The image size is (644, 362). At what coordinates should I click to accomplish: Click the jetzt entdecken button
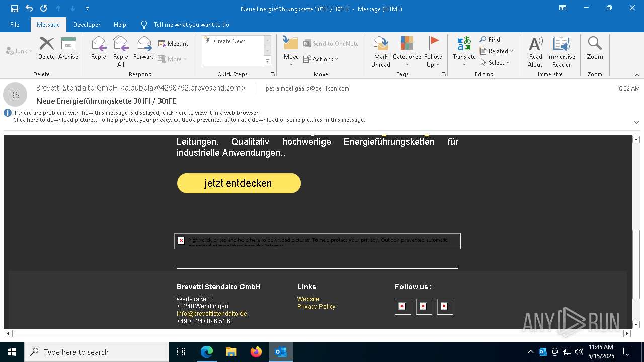238,183
